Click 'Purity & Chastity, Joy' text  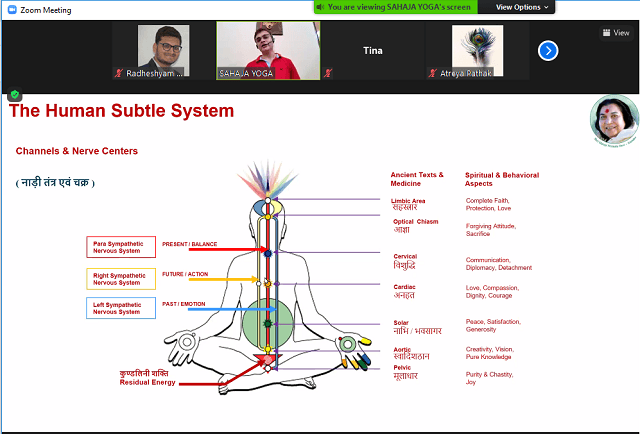(489, 378)
